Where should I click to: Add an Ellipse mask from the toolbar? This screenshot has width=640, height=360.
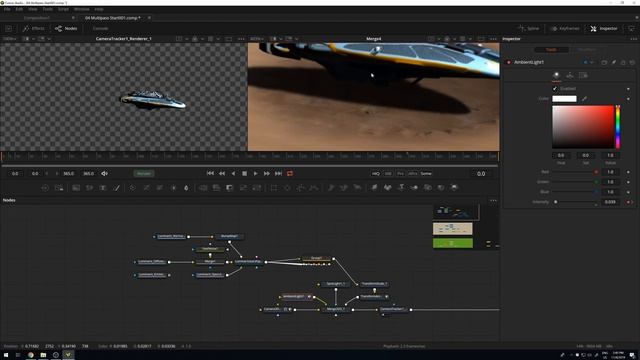[x=287, y=188]
